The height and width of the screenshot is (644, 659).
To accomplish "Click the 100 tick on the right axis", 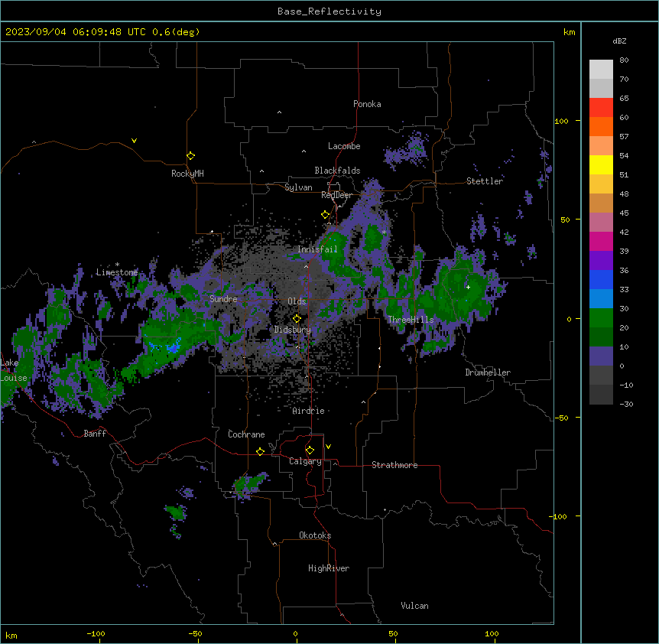I will [x=561, y=121].
